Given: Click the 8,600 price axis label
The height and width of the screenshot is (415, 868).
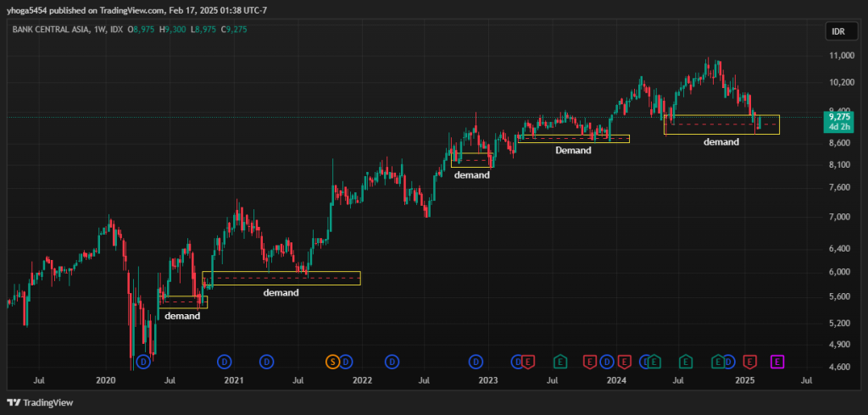Looking at the screenshot, I should [x=840, y=143].
